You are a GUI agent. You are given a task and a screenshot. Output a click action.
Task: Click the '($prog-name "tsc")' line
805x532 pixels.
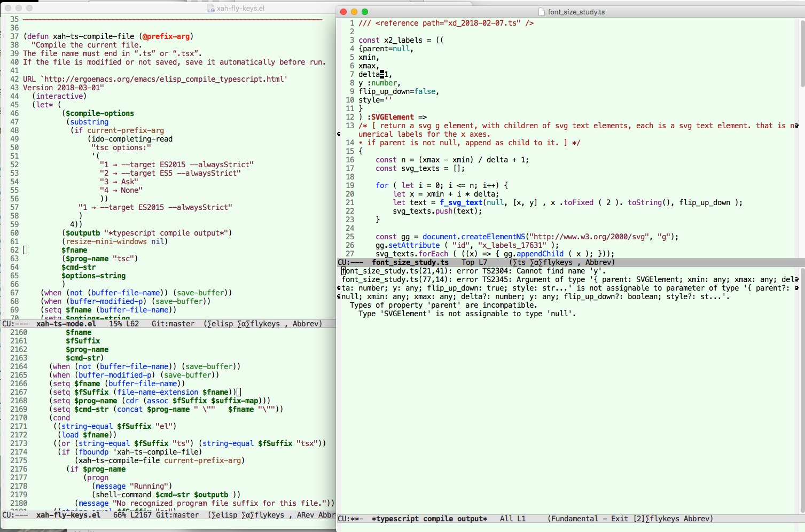click(x=100, y=259)
